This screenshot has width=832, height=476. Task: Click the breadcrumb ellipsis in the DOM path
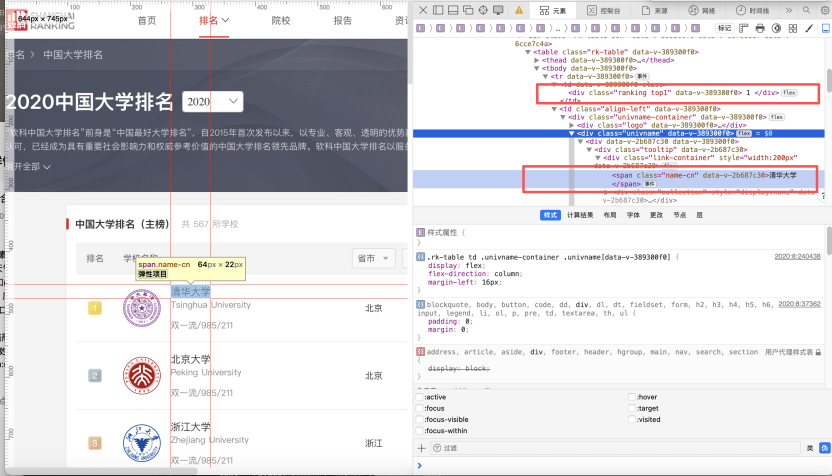click(558, 28)
